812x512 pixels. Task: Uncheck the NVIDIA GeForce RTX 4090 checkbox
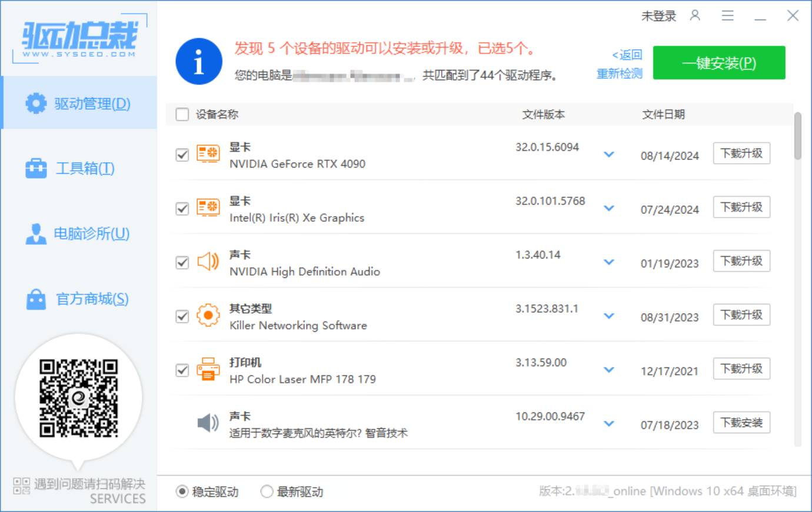(x=182, y=154)
